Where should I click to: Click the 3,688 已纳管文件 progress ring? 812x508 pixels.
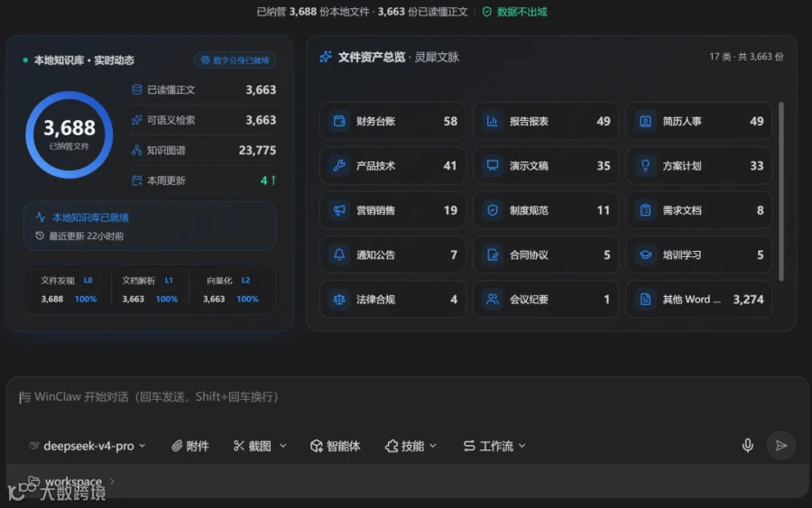69,134
